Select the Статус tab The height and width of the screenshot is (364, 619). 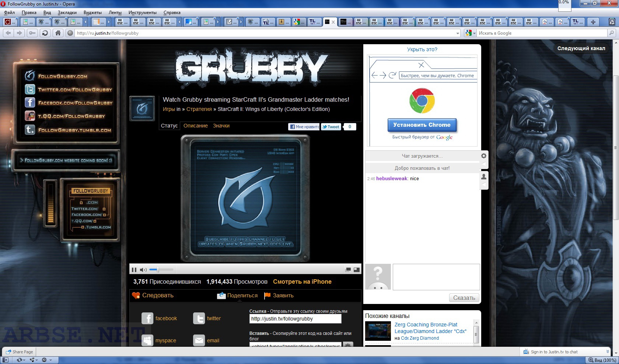tap(169, 126)
